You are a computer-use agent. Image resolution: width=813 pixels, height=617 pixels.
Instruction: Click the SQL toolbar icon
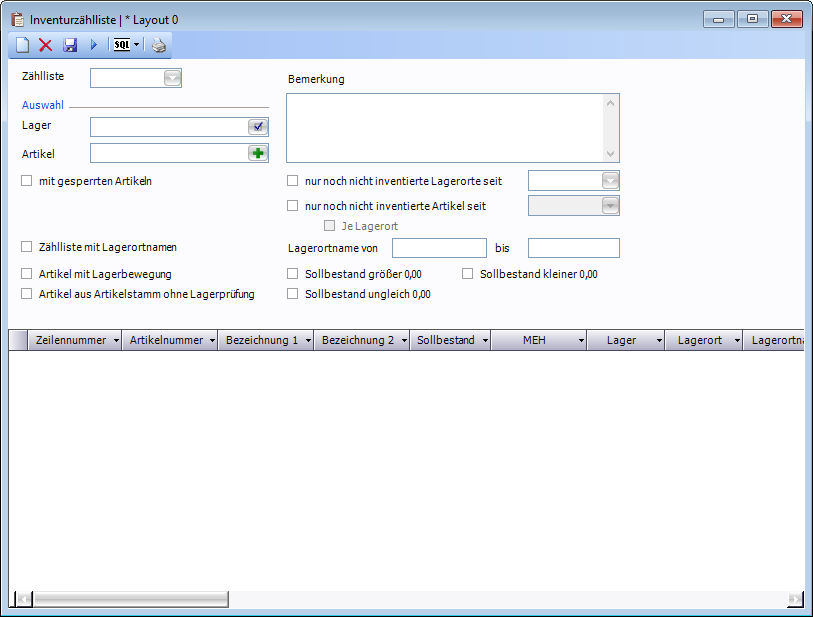(122, 45)
